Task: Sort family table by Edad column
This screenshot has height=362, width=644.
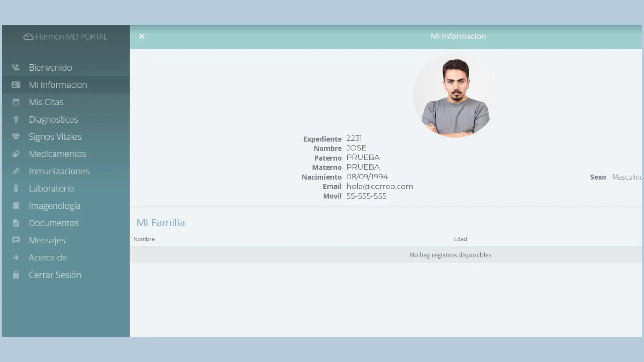Action: coord(460,239)
